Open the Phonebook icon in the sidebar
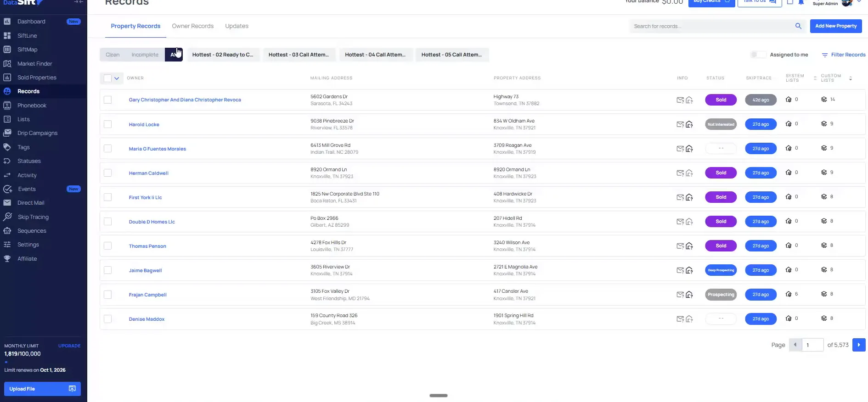This screenshot has height=402, width=868. pos(7,105)
